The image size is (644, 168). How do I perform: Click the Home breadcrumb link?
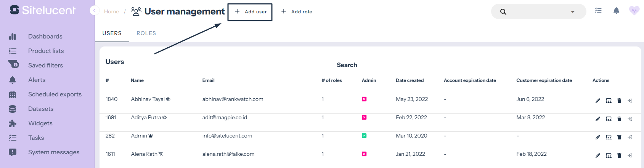coord(111,12)
